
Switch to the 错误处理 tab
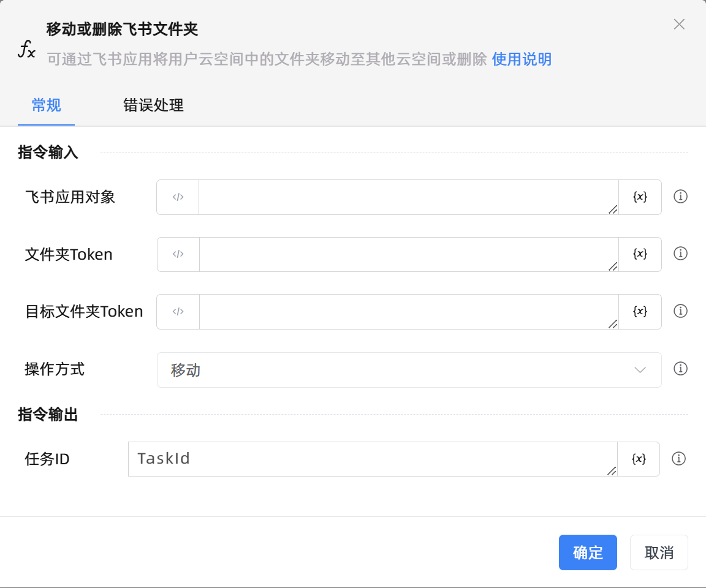click(x=154, y=105)
